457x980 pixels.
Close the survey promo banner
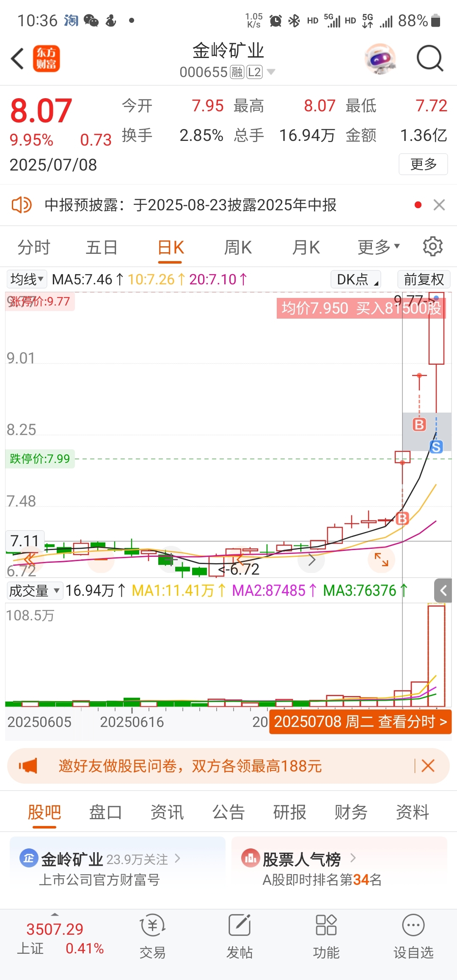point(428,766)
